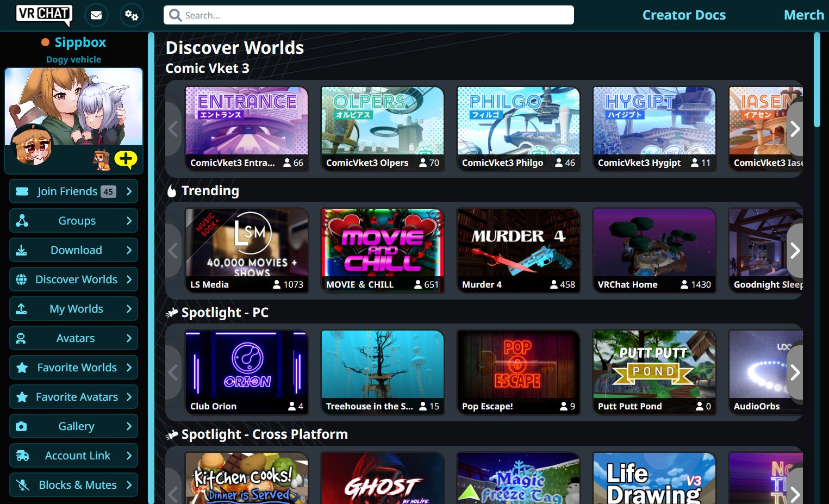Open the Pop Escape! world card
This screenshot has height=504, width=829.
tap(519, 372)
